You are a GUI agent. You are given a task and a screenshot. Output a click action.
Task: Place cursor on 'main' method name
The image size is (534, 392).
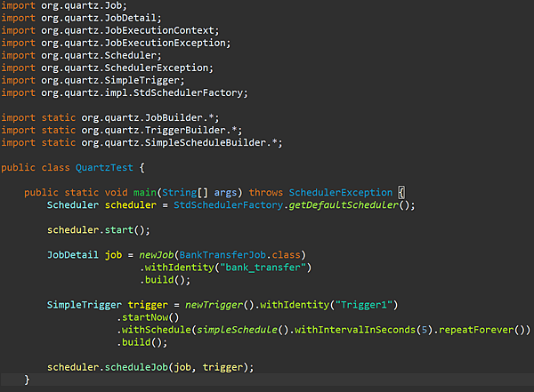[x=145, y=193]
